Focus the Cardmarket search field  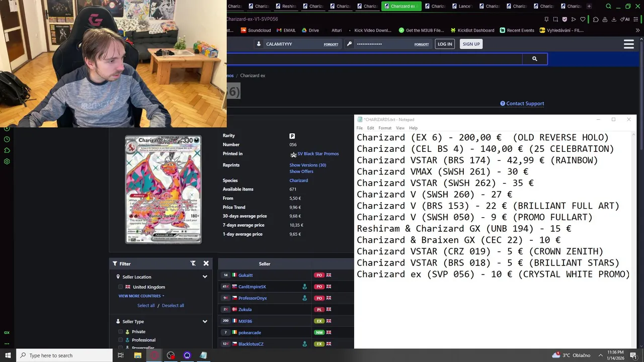tap(374, 59)
